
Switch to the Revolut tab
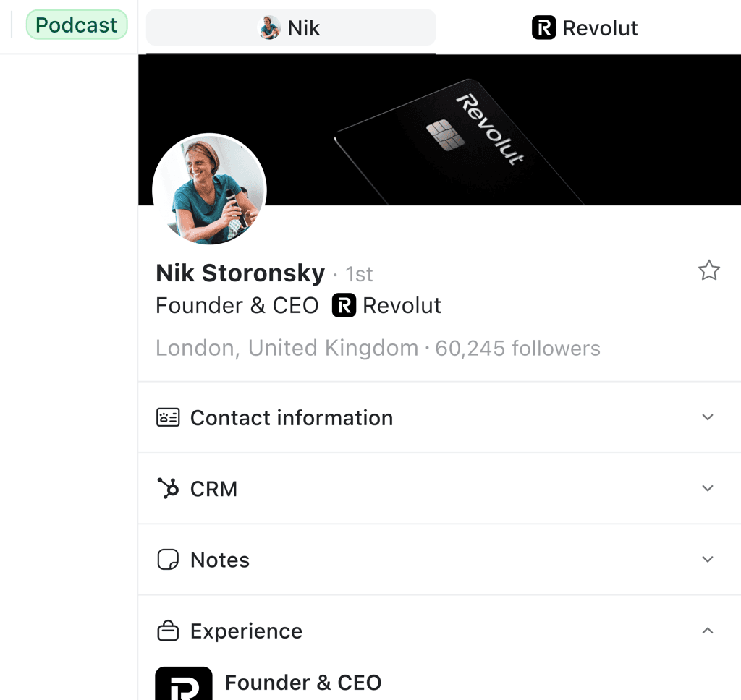584,27
